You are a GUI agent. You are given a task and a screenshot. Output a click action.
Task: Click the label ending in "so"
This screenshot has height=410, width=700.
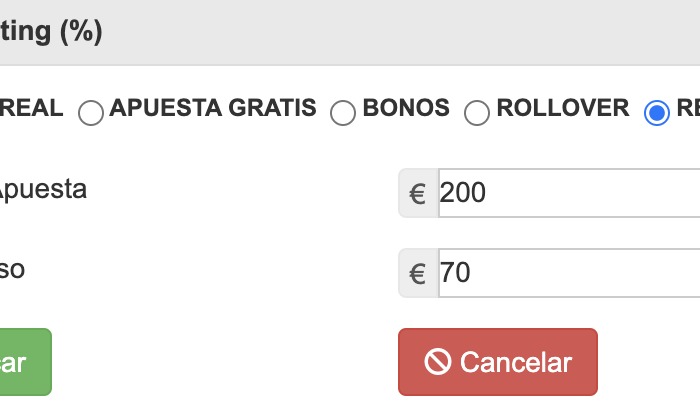click(x=12, y=270)
